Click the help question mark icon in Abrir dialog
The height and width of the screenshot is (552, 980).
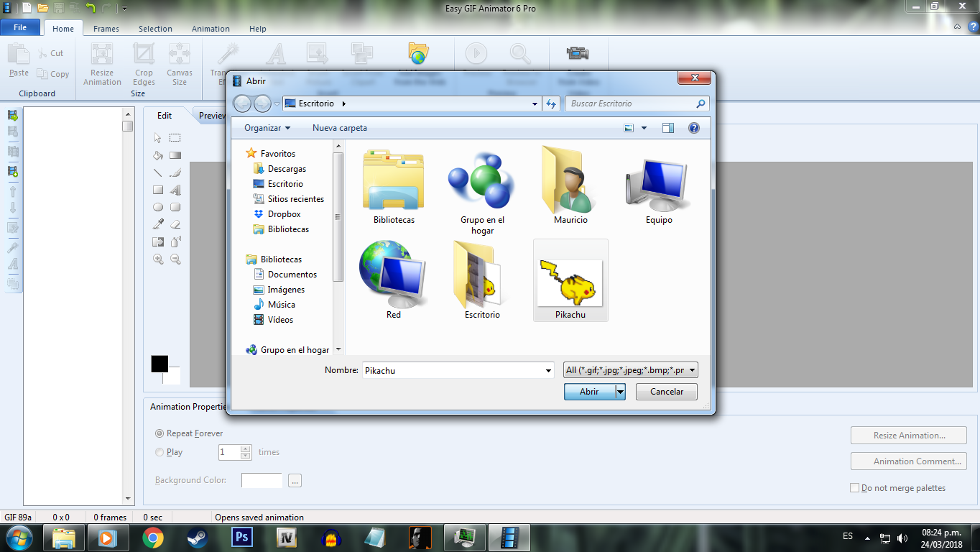694,128
